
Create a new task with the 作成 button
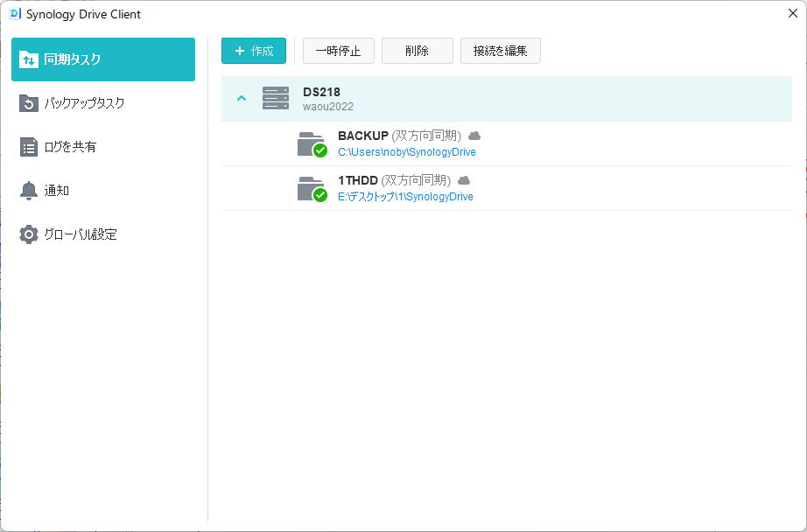tap(254, 51)
